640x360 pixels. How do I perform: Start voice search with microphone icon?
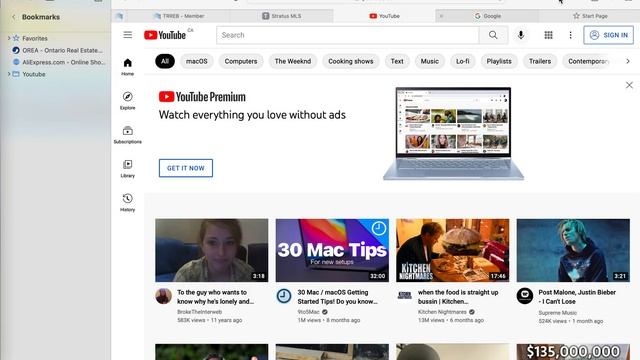coord(521,35)
